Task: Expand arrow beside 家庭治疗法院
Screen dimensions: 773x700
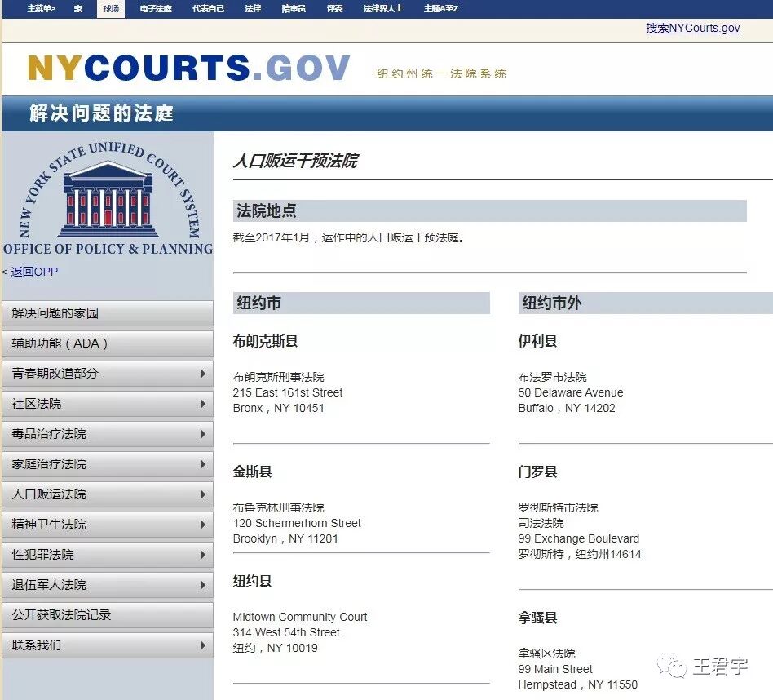Action: (x=203, y=464)
